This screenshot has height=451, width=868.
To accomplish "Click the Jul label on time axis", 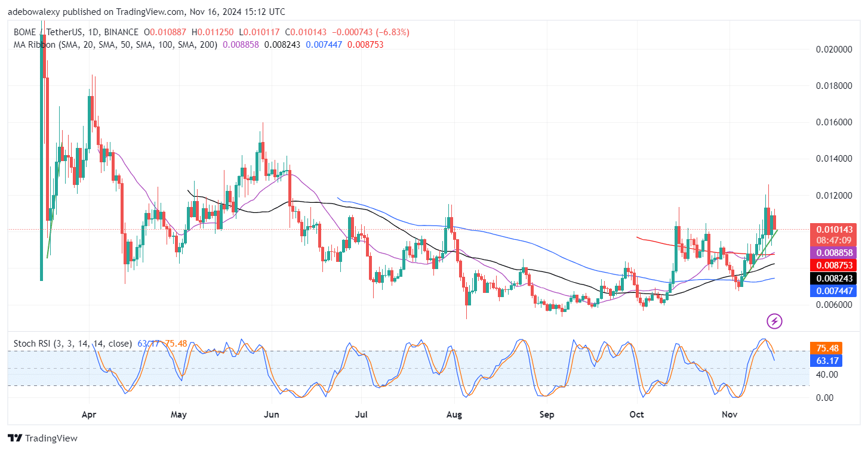I will [x=361, y=413].
